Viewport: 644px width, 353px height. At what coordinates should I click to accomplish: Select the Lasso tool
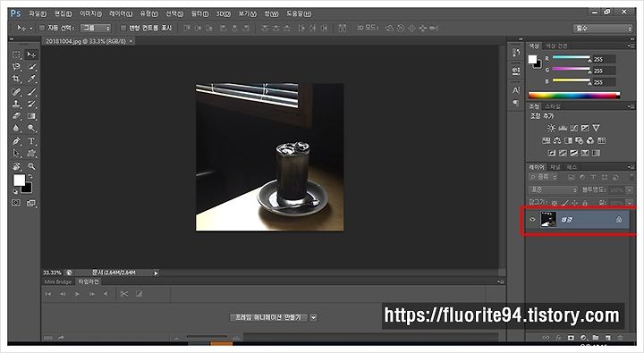coord(16,66)
